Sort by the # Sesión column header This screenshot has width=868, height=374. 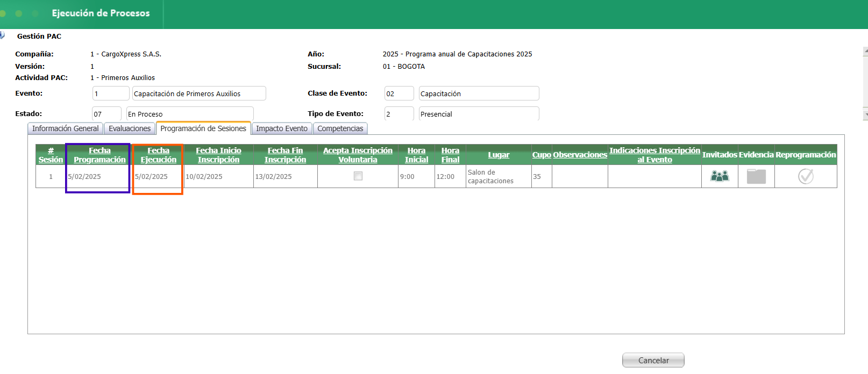point(51,155)
